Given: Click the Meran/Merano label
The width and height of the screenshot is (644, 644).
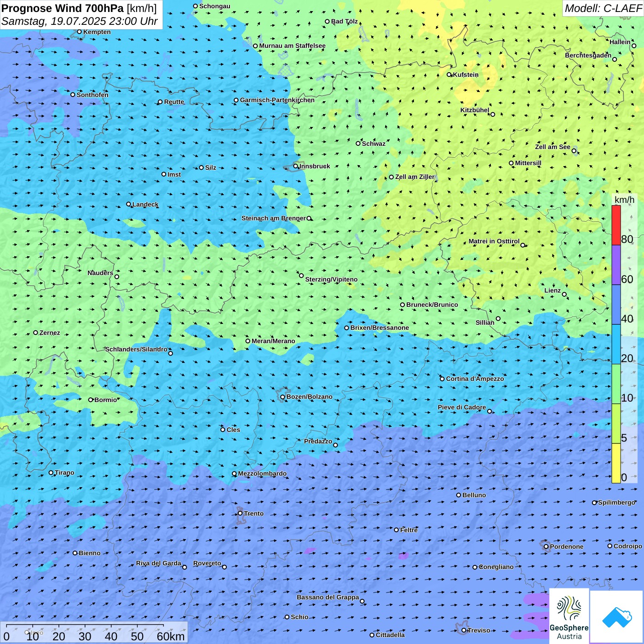Looking at the screenshot, I should (x=273, y=341).
